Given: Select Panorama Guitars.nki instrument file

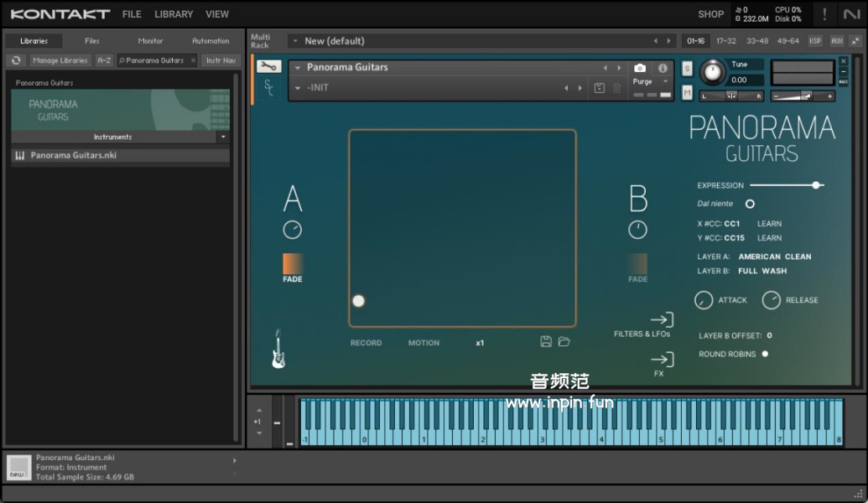Looking at the screenshot, I should (x=73, y=155).
